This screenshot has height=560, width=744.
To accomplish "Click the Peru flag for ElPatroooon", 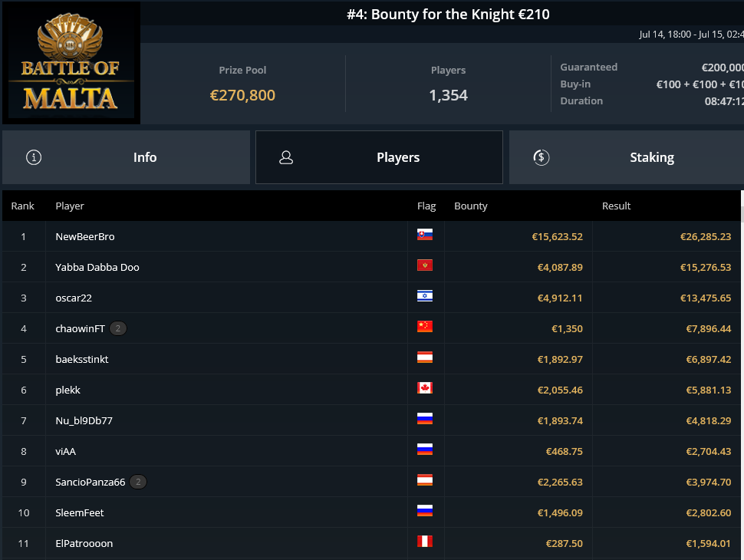I will point(425,542).
